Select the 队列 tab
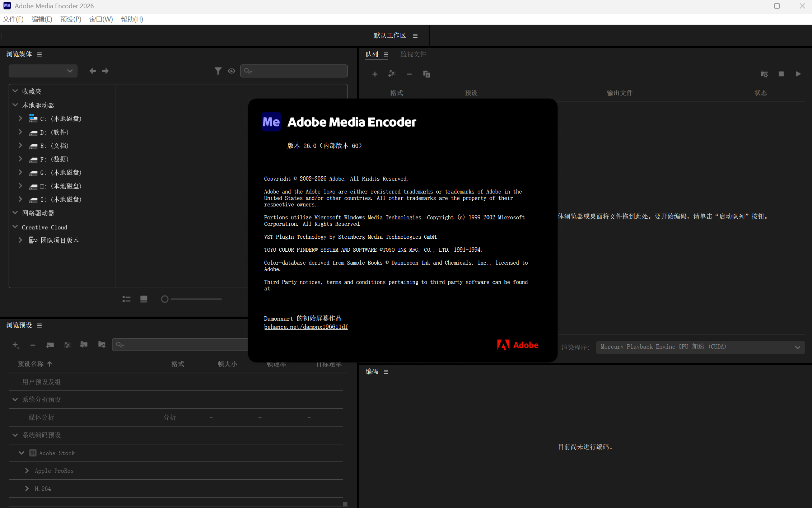 coord(372,54)
